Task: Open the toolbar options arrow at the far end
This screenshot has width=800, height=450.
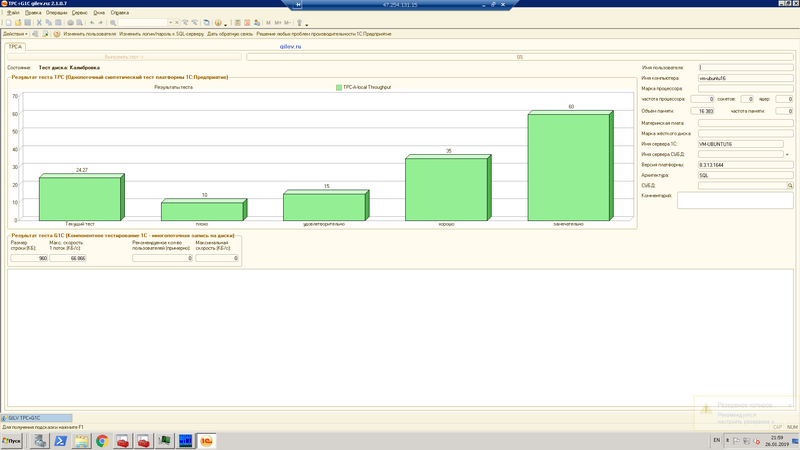Action: [307, 24]
